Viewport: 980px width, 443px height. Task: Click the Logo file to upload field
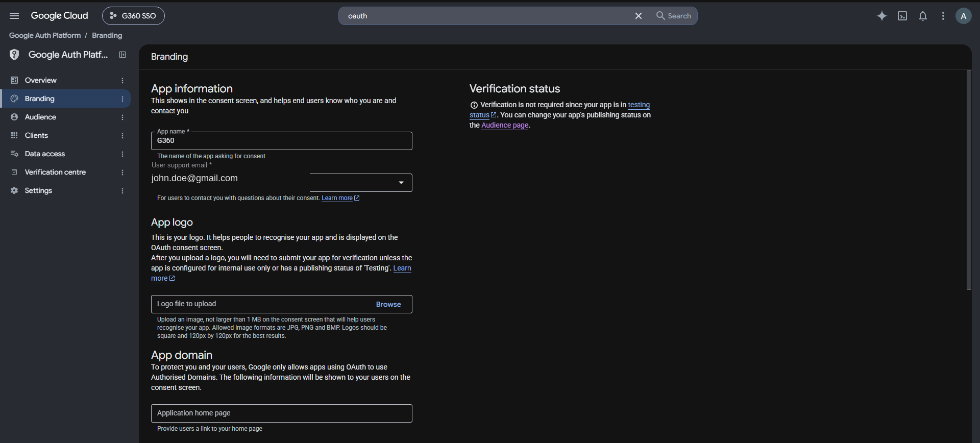pos(281,304)
